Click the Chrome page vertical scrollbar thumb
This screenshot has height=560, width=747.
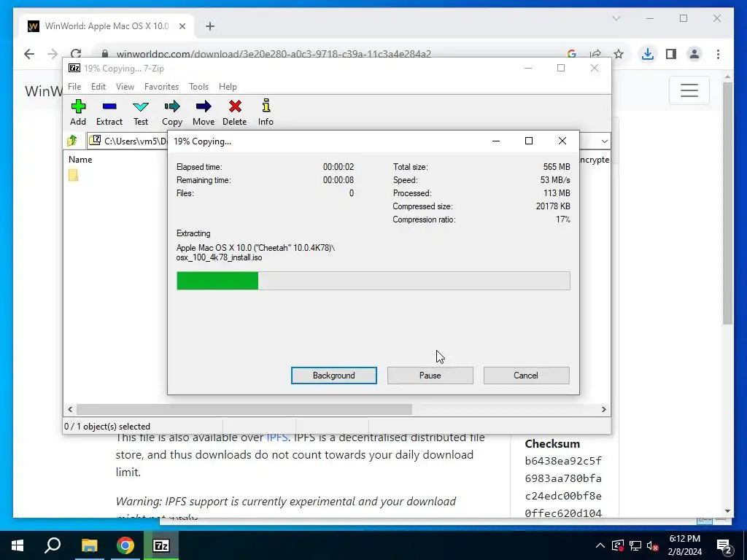pyautogui.click(x=727, y=203)
